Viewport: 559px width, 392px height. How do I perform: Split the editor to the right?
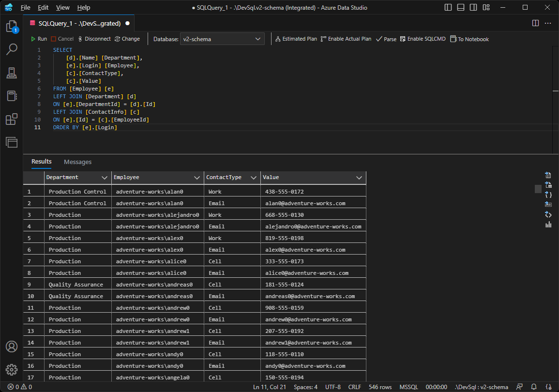pyautogui.click(x=535, y=23)
